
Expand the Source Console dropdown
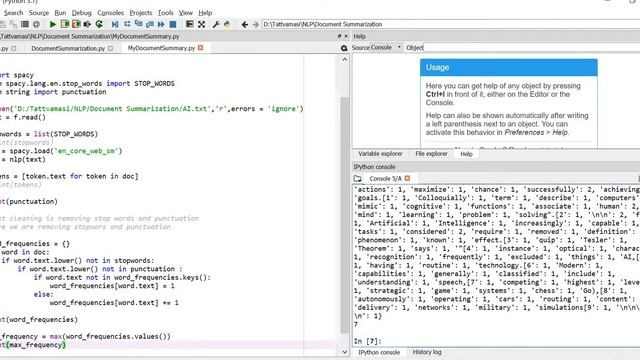386,47
